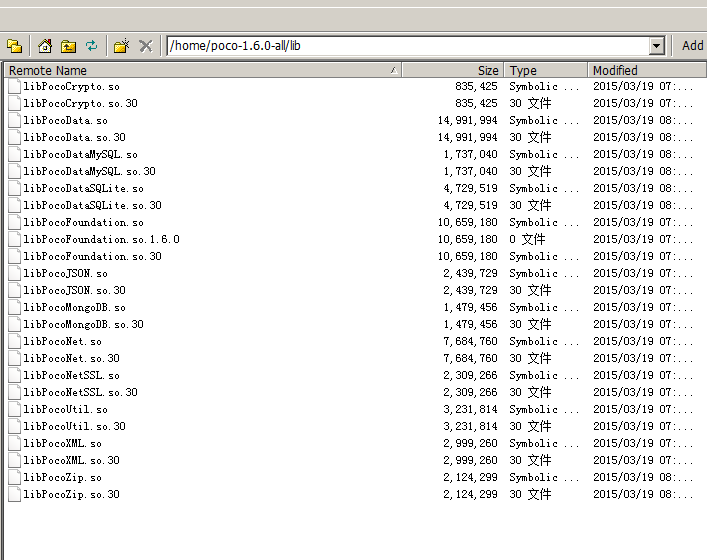Create a new remote folder icon
Screen dimensions: 707x560
(x=121, y=46)
